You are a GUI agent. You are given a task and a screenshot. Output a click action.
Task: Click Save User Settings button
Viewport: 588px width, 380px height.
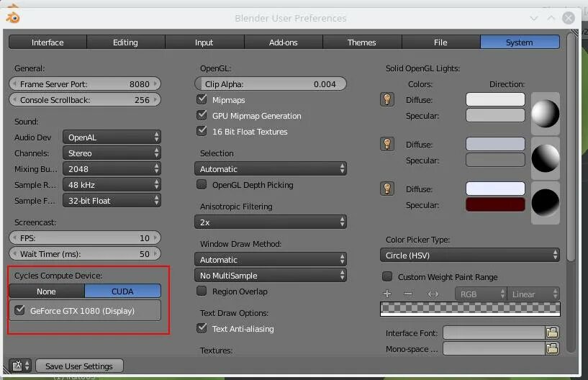(79, 366)
